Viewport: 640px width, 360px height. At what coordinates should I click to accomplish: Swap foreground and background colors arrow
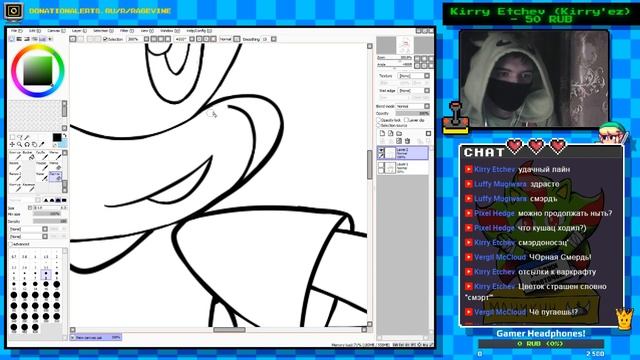(64, 136)
